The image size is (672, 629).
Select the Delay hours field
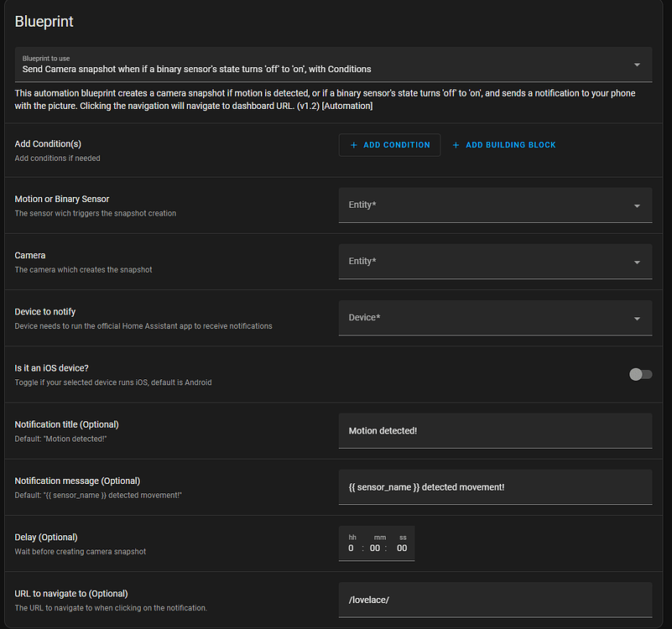click(x=352, y=548)
